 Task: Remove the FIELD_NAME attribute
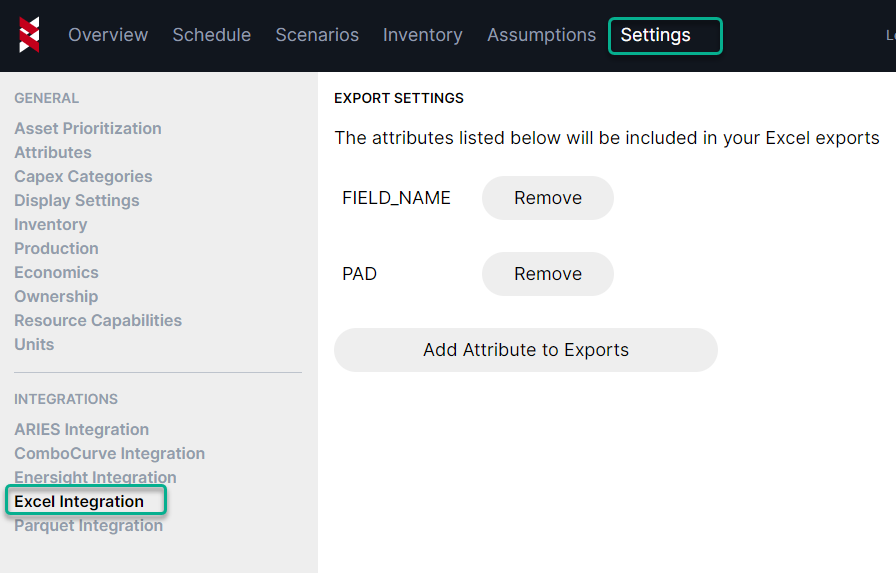pyautogui.click(x=547, y=198)
